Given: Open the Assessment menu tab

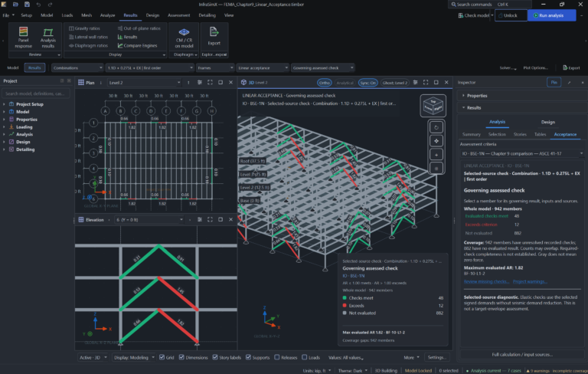Looking at the screenshot, I should point(178,15).
